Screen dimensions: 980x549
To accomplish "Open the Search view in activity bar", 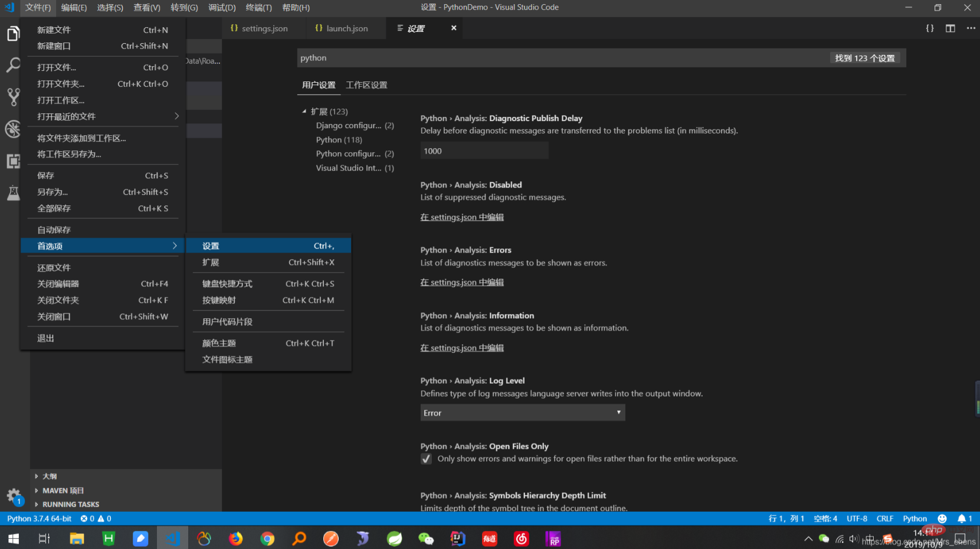I will pos(13,65).
